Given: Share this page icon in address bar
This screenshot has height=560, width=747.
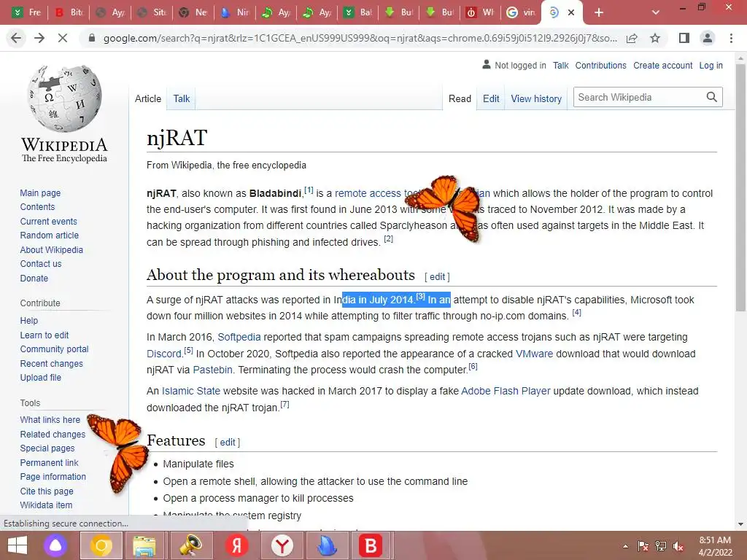Looking at the screenshot, I should click(632, 38).
